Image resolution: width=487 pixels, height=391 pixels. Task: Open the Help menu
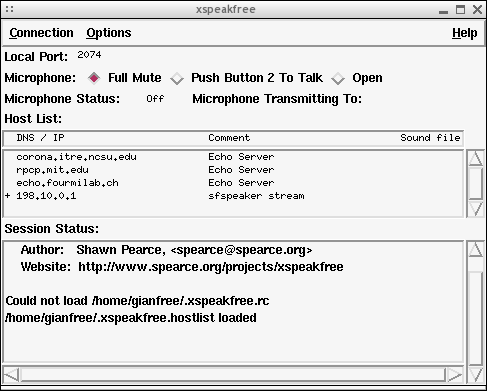coord(465,33)
